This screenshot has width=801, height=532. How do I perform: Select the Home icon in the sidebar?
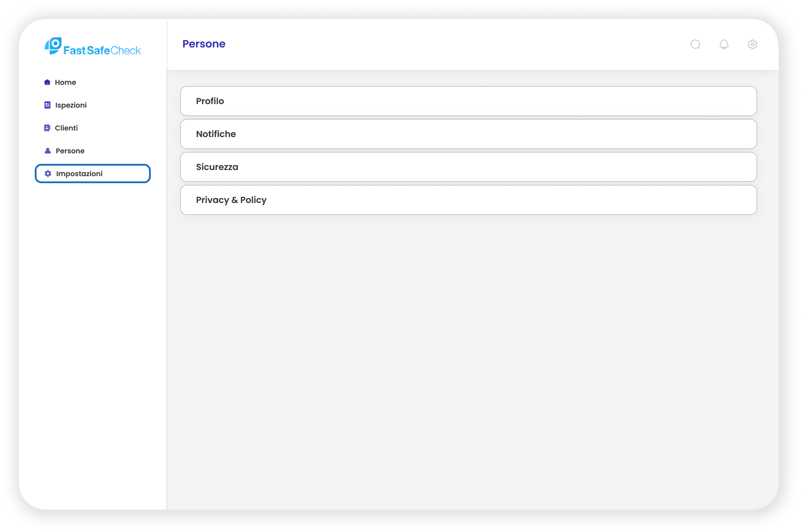[47, 82]
